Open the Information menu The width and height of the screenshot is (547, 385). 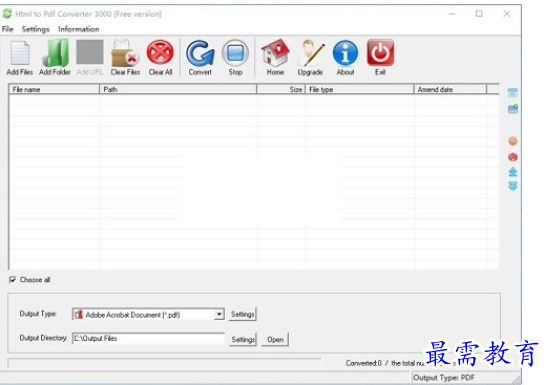pyautogui.click(x=78, y=29)
